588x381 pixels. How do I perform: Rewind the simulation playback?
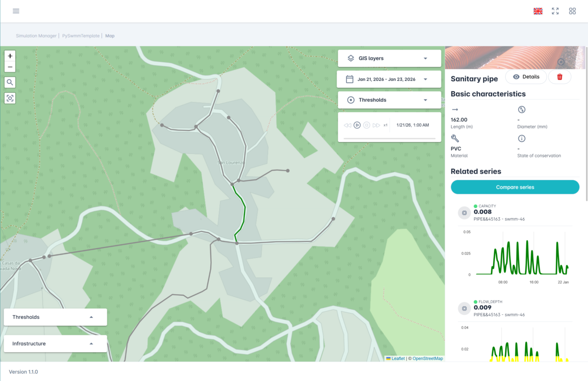(347, 125)
